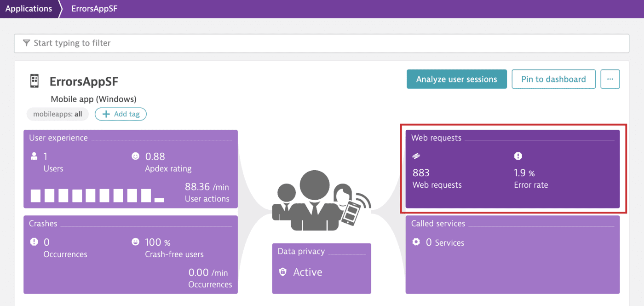Click the Data privacy shield icon
Screen dimensions: 644x306
click(x=283, y=272)
